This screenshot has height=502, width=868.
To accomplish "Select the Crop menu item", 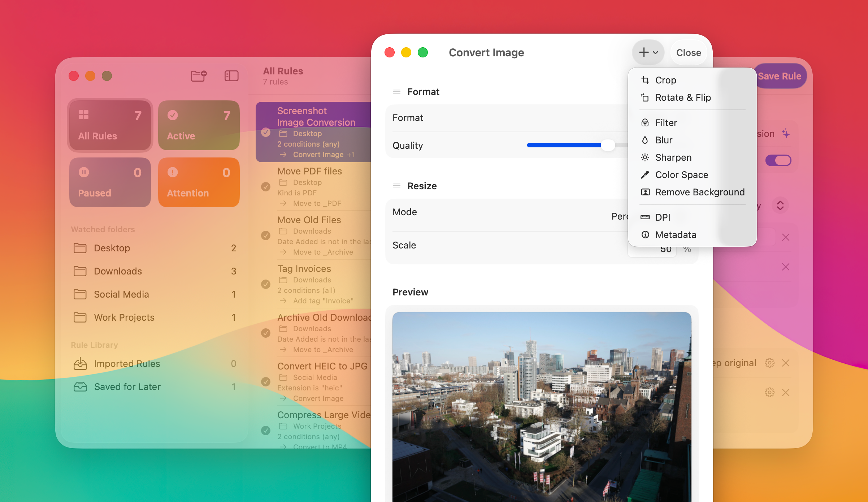I will tap(665, 80).
